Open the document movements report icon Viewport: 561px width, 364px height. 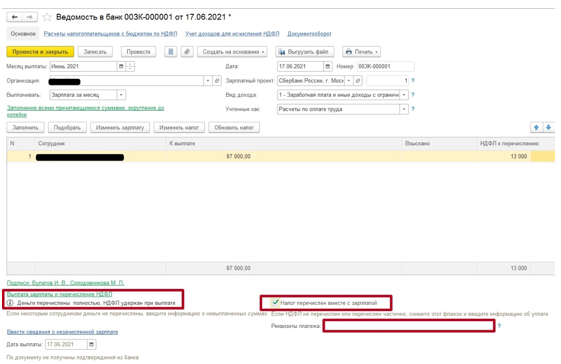coord(171,52)
